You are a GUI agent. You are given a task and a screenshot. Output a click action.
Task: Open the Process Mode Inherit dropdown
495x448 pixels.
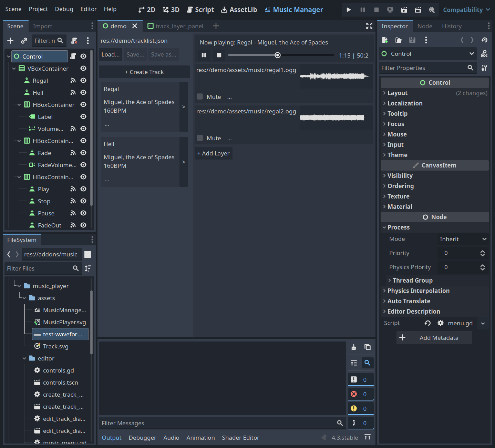463,239
